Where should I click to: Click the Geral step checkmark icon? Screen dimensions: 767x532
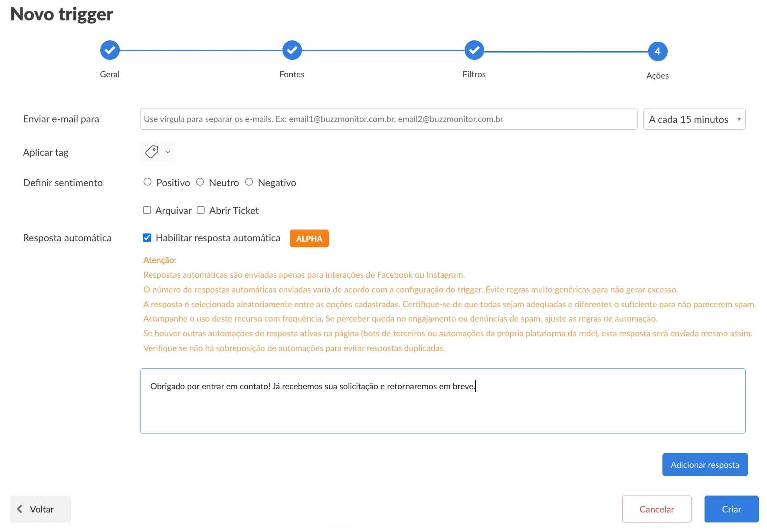110,50
